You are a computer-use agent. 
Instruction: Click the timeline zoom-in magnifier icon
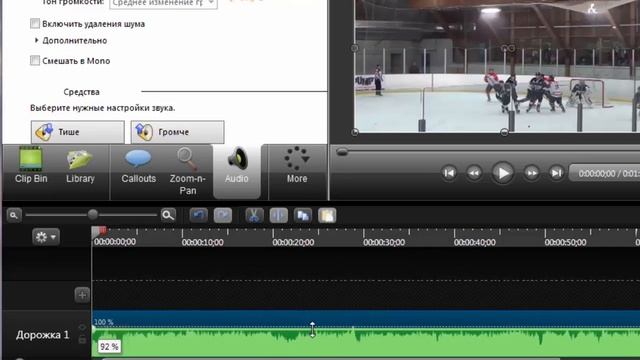click(168, 215)
